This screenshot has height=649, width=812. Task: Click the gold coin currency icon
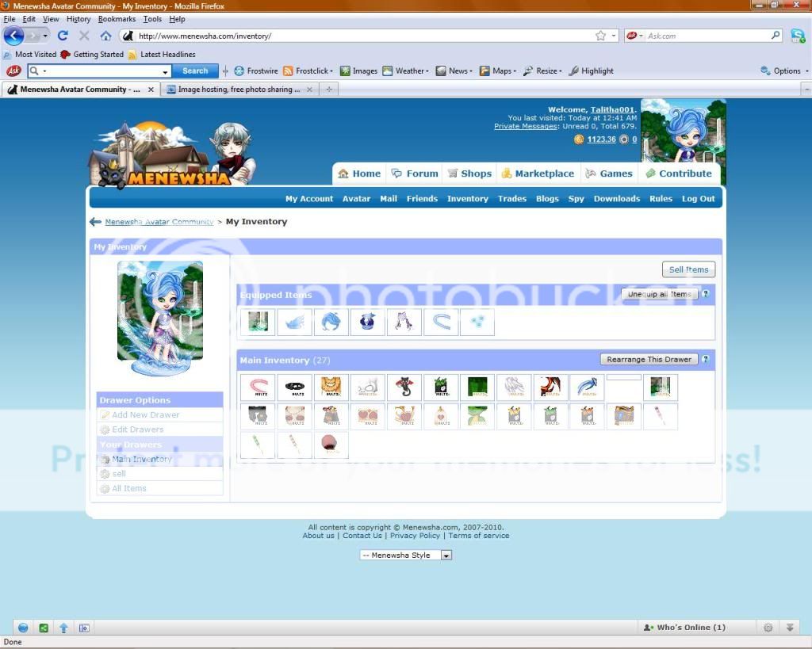[x=579, y=139]
